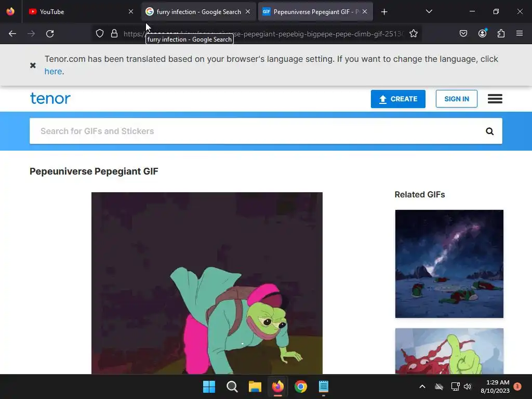The image size is (532, 399).
Task: Expand the list all tabs dropdown
Action: click(x=429, y=11)
